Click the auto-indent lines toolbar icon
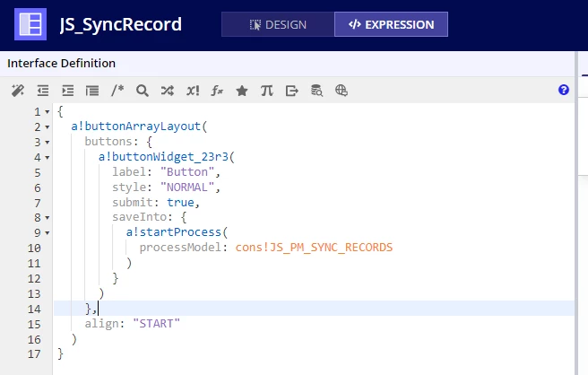The height and width of the screenshot is (375, 588). click(x=92, y=91)
